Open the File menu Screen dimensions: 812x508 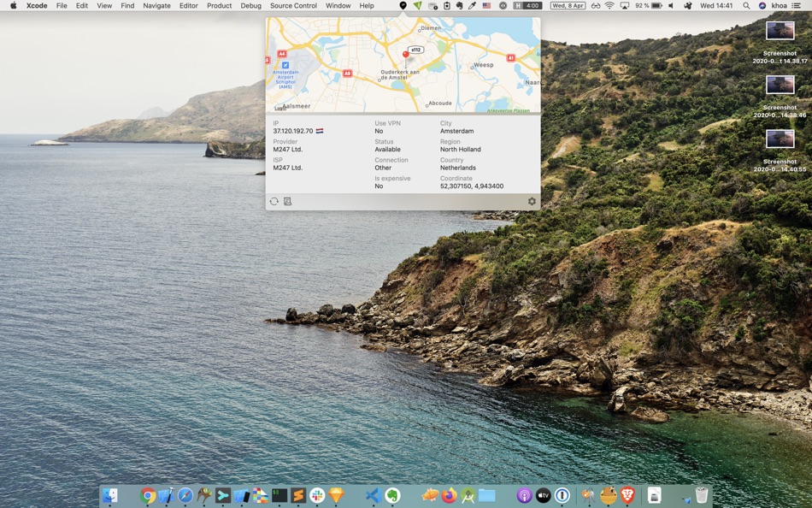tap(62, 6)
